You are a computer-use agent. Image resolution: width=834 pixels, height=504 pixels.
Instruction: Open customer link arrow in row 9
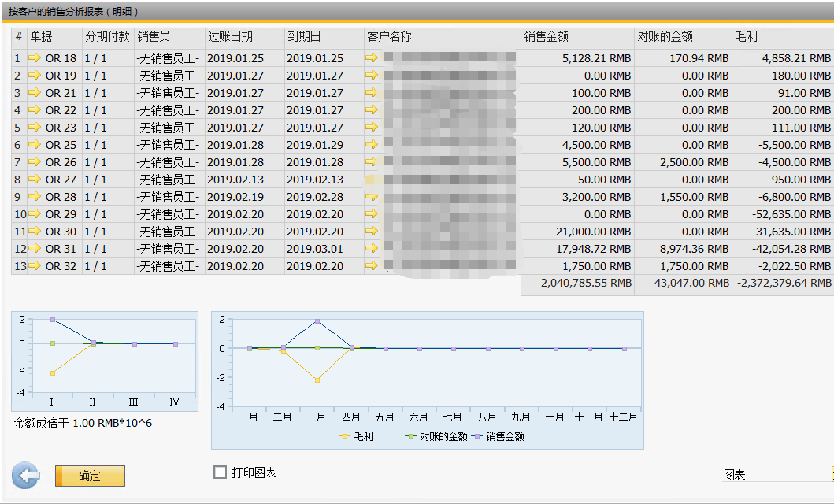[372, 197]
